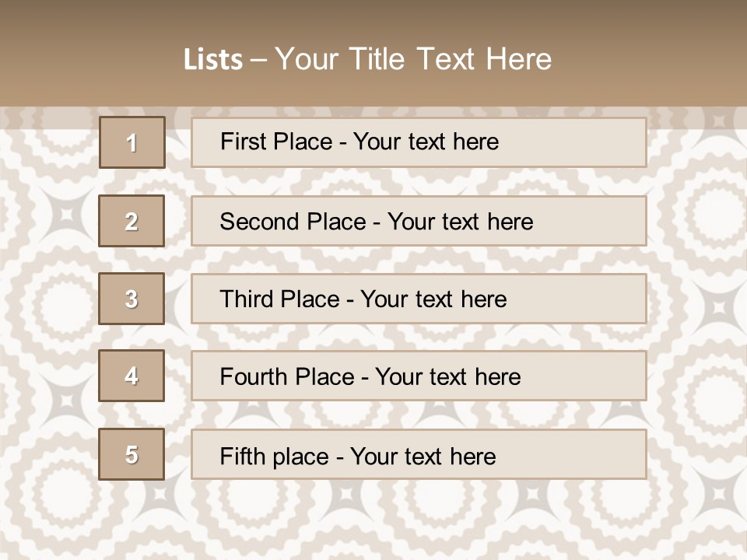Select the number 4 square
This screenshot has width=747, height=560.
tap(132, 376)
